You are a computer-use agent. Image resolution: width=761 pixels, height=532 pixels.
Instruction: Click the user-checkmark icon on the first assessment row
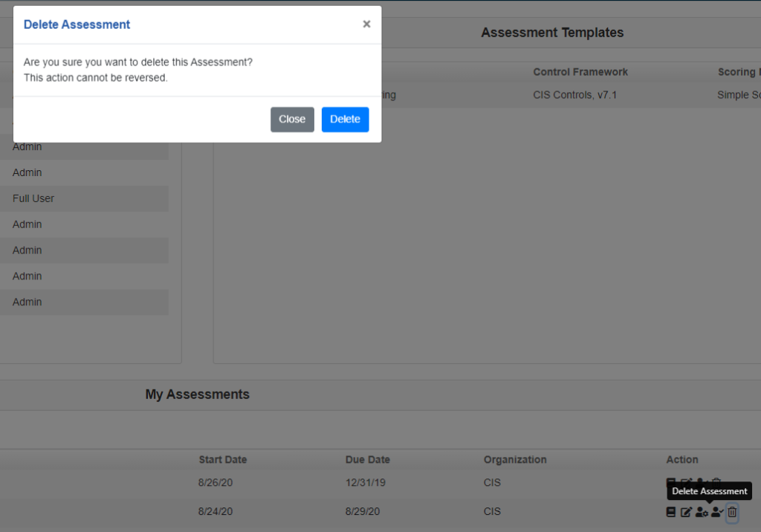(x=702, y=481)
